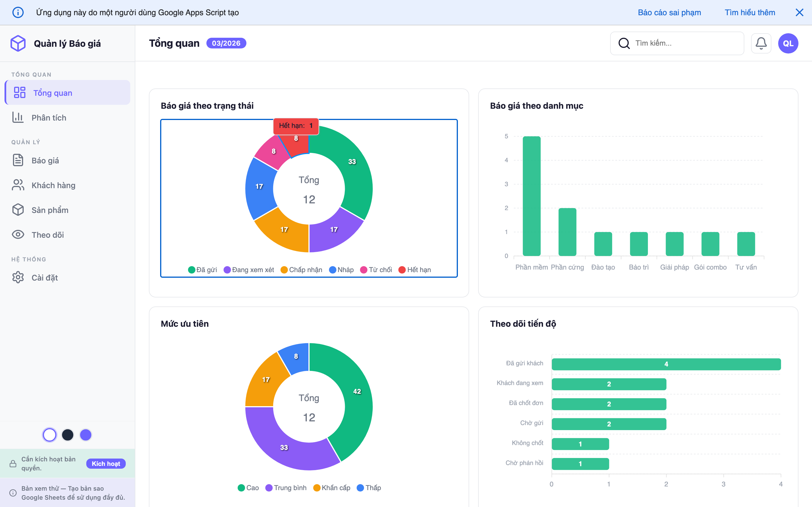Click the Quản lý Báo giá cube logo
Image resolution: width=812 pixels, height=507 pixels.
click(x=18, y=44)
